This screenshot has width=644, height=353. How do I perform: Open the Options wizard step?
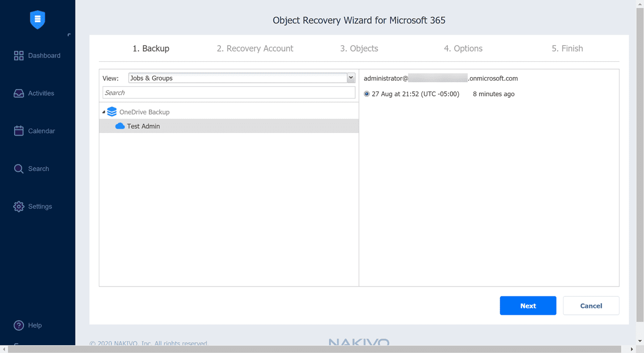[463, 48]
